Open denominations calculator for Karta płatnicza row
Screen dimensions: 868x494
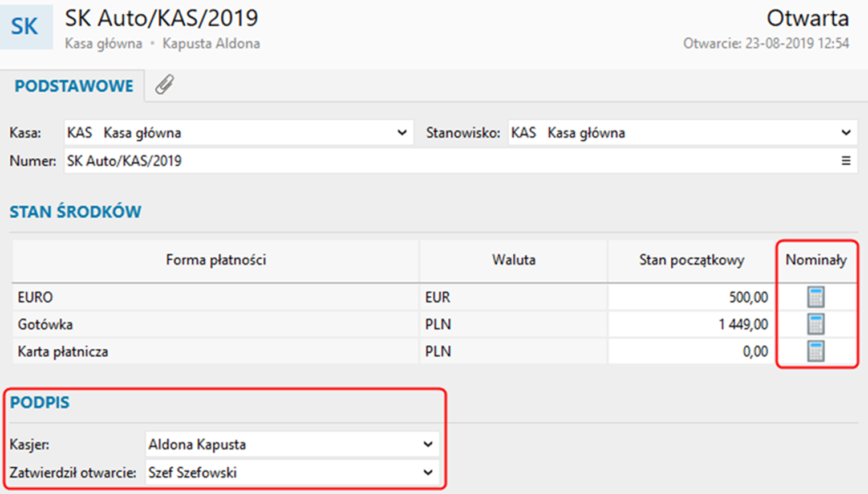click(816, 352)
